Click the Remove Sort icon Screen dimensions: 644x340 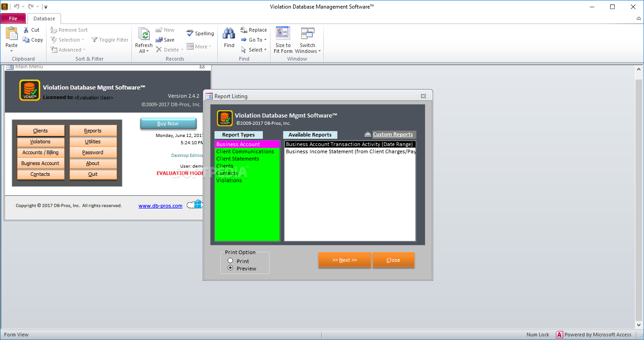[x=54, y=30]
